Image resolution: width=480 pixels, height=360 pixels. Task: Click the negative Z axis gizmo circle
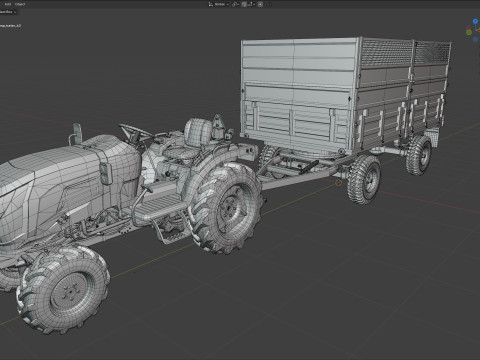pos(475,39)
